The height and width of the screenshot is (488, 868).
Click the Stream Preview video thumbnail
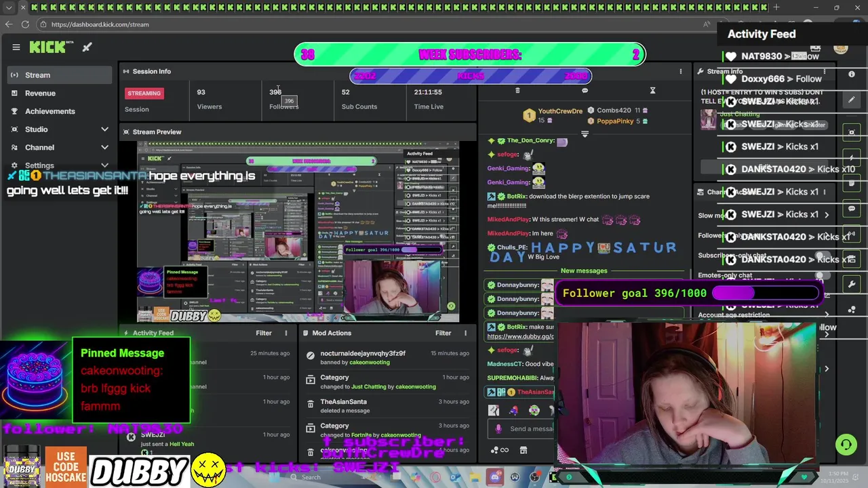click(298, 232)
